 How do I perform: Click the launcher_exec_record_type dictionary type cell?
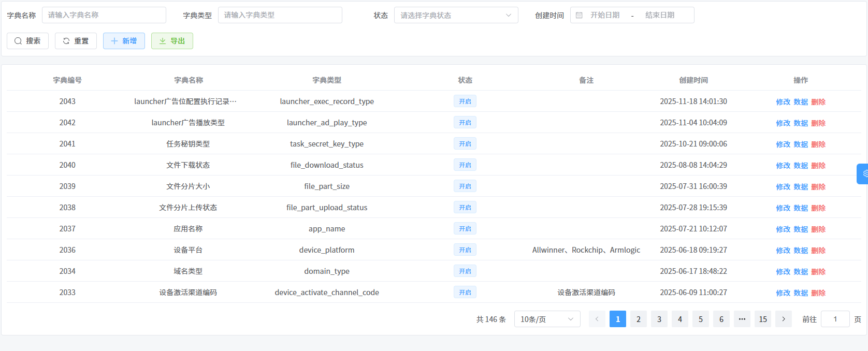click(x=327, y=101)
